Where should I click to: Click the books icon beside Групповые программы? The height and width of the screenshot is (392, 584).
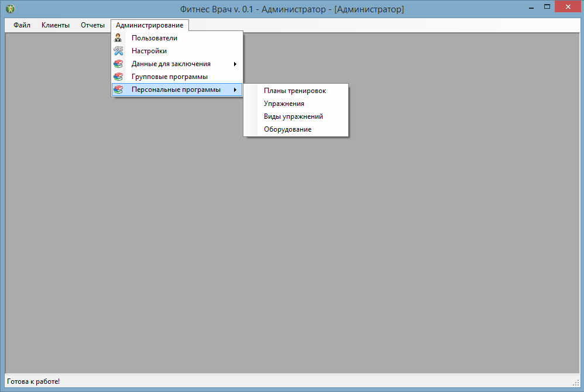pyautogui.click(x=118, y=77)
